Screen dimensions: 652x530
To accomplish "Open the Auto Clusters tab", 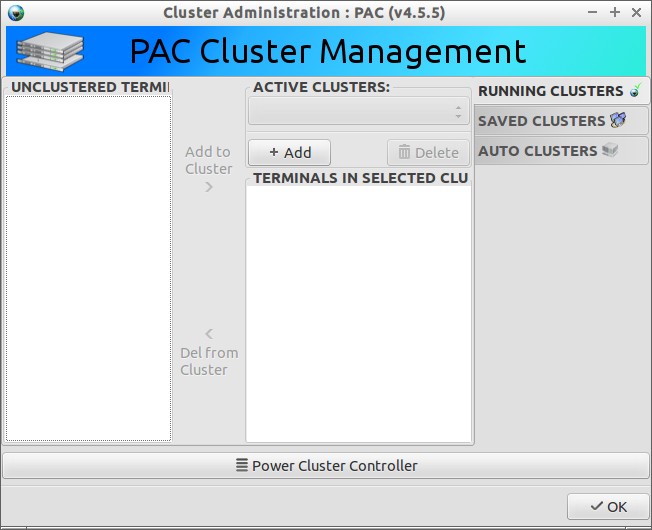I will (561, 150).
